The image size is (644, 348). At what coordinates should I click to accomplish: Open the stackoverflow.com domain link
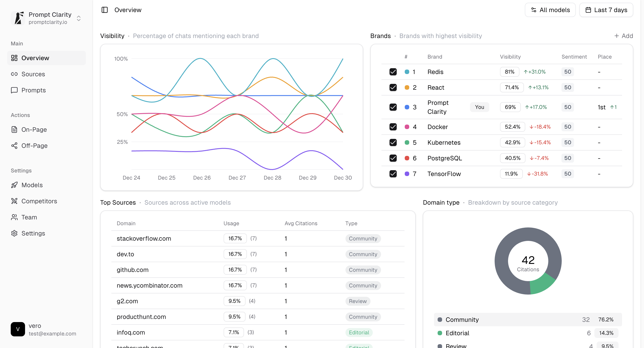pos(144,238)
